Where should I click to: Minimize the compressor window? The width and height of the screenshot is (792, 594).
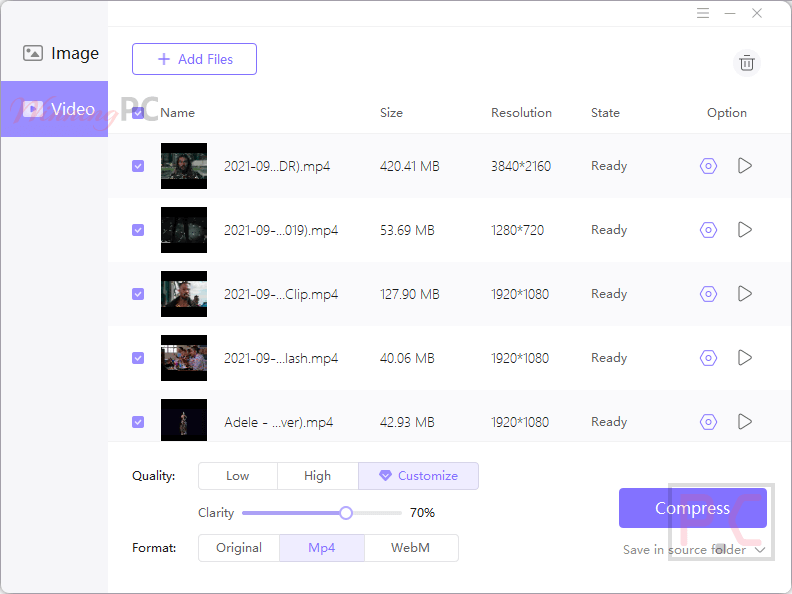[730, 13]
